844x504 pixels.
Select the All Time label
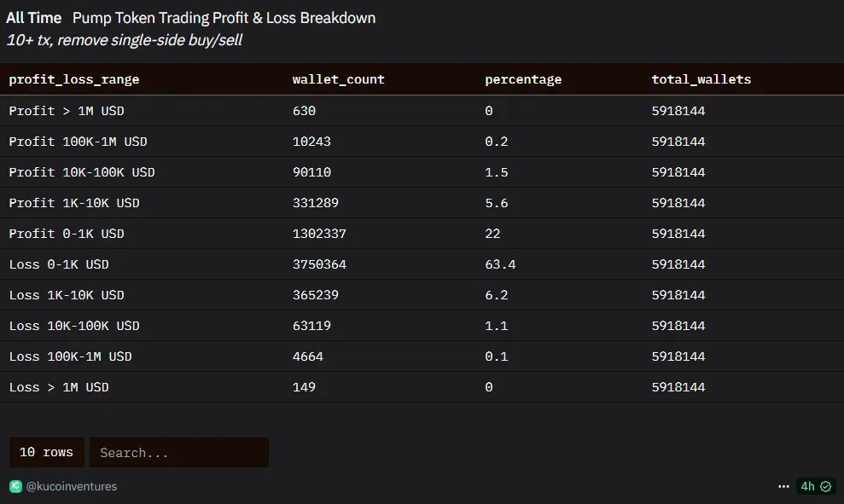(x=33, y=18)
